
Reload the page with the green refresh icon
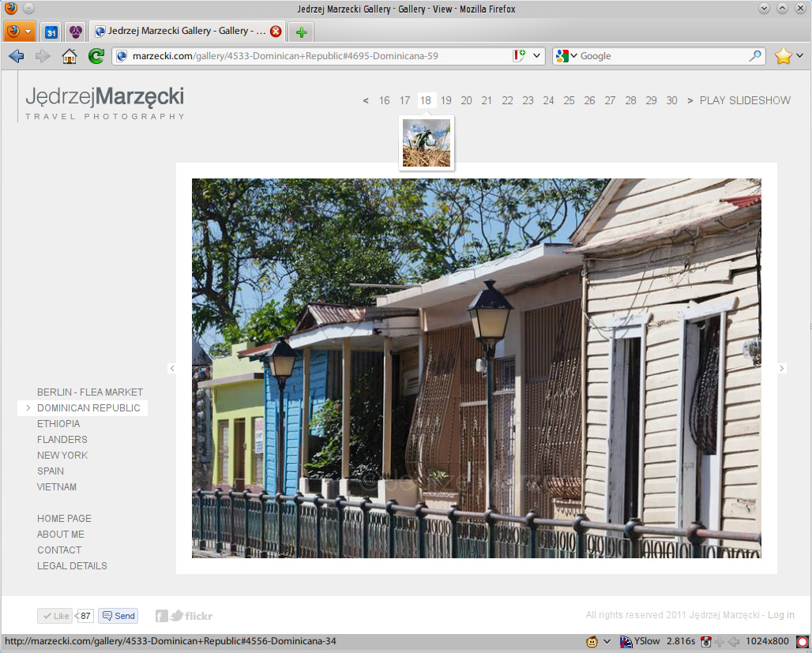pos(96,56)
